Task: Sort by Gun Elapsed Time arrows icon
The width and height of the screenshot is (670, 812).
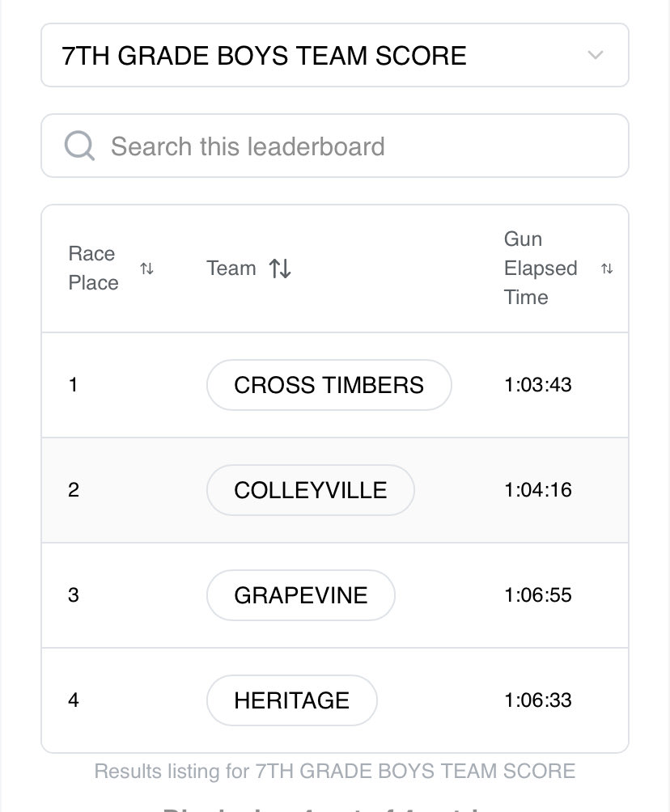Action: pos(607,269)
